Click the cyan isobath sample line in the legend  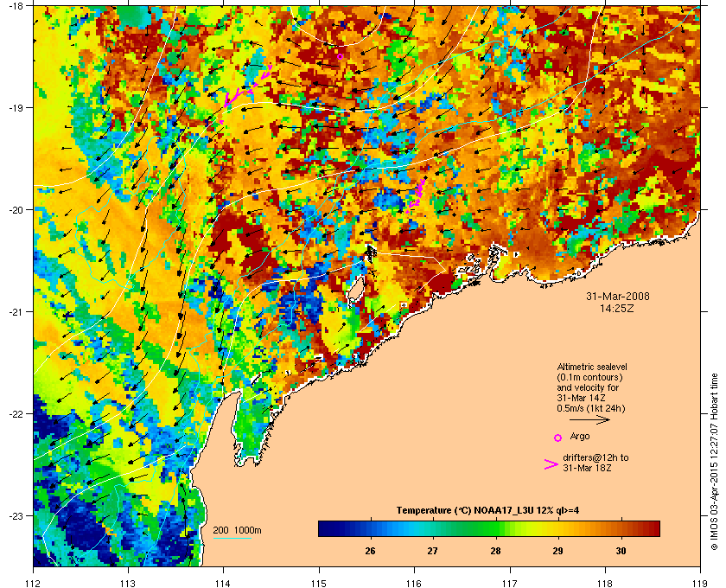click(x=232, y=538)
